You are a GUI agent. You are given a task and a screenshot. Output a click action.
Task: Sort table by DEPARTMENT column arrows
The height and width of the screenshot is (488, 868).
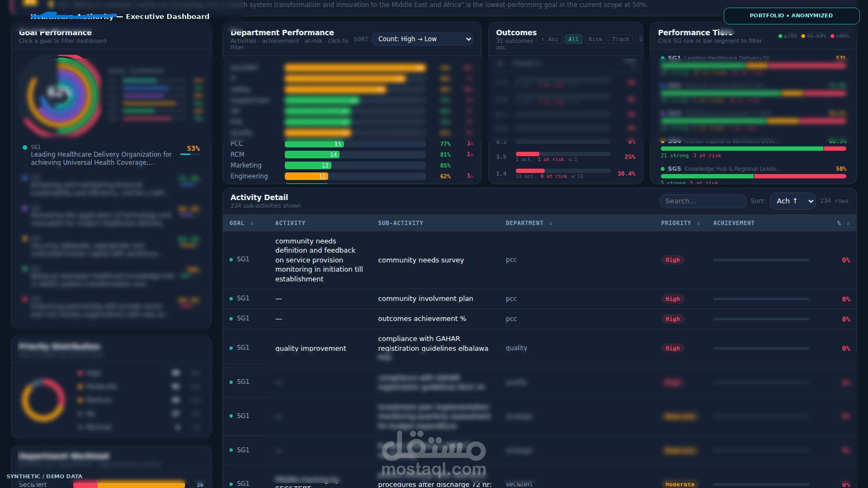(551, 223)
